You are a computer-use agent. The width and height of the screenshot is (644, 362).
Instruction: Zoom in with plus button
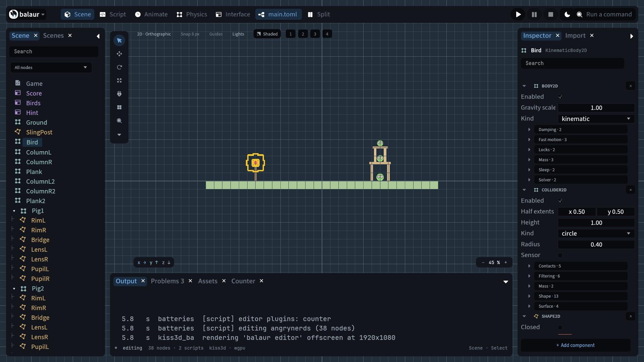(506, 262)
